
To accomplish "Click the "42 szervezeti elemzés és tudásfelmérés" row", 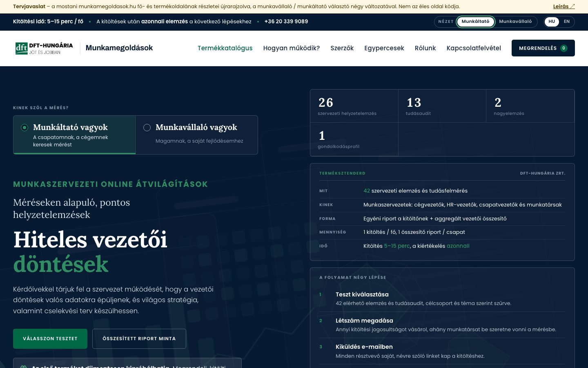I will click(x=442, y=191).
